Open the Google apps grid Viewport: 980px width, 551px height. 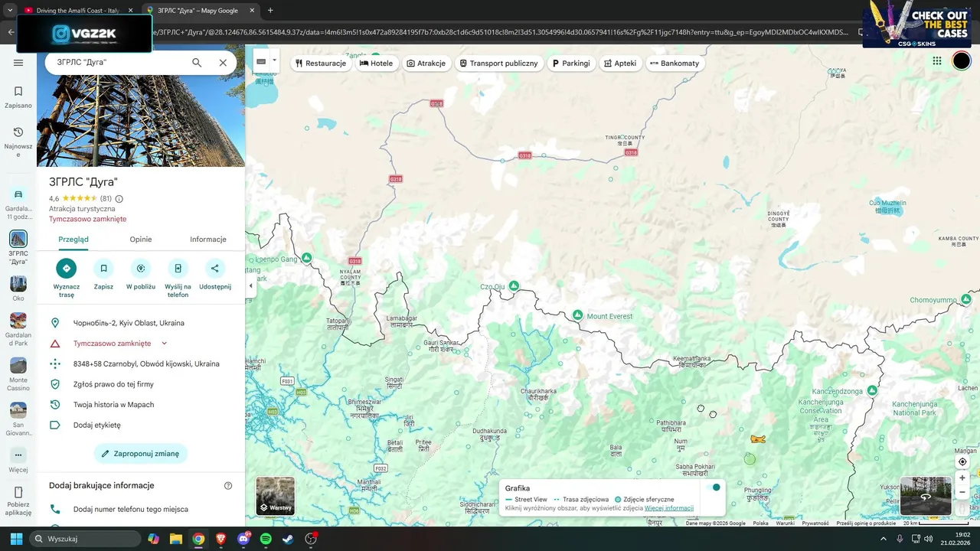(x=937, y=61)
